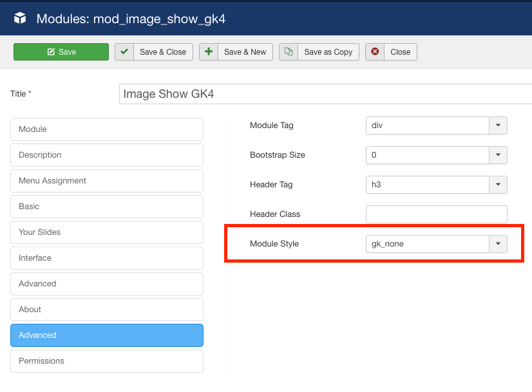Go to the Menu Assignment tab
This screenshot has width=532, height=392.
107,181
